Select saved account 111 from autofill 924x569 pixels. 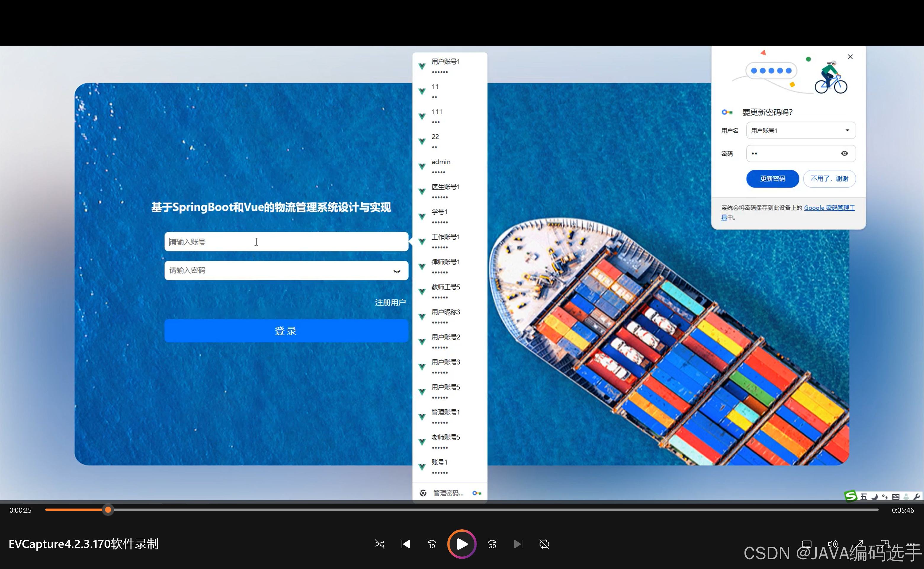click(x=450, y=116)
